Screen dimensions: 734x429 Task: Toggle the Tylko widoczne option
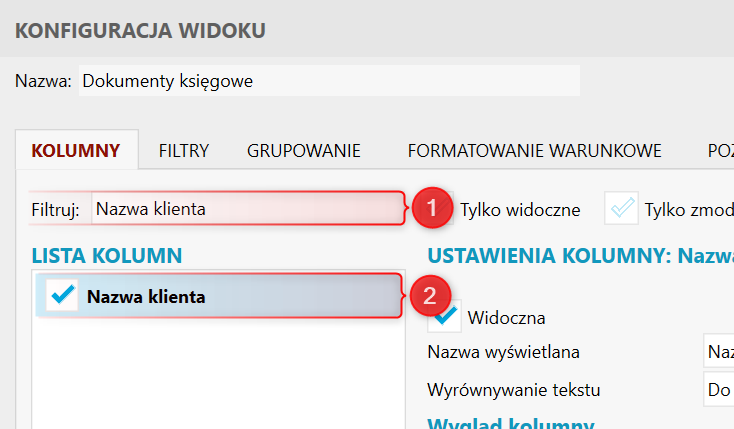520,209
